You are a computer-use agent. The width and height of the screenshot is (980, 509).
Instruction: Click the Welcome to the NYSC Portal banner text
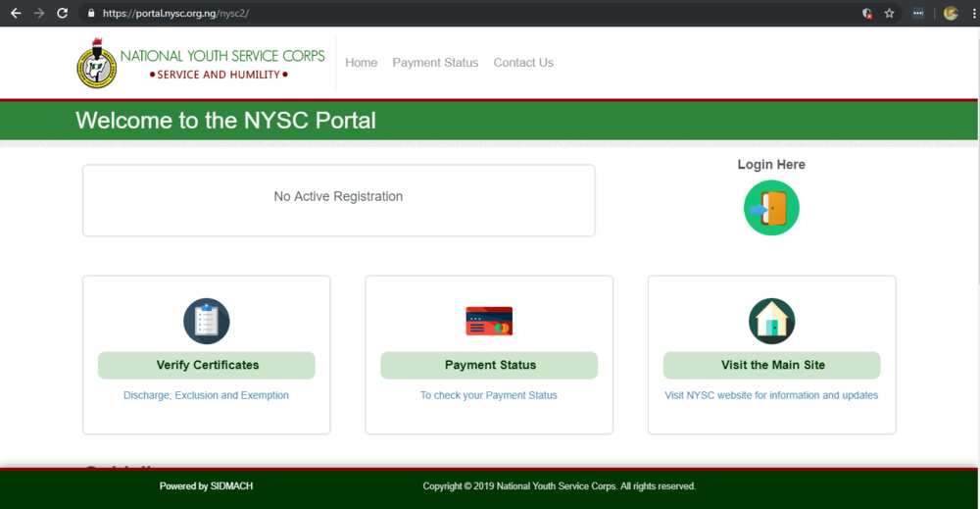[225, 120]
